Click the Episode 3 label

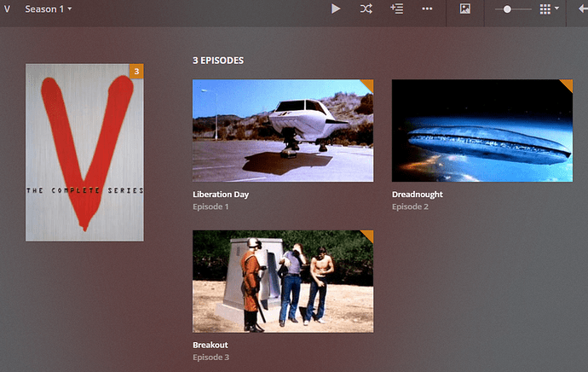click(210, 357)
